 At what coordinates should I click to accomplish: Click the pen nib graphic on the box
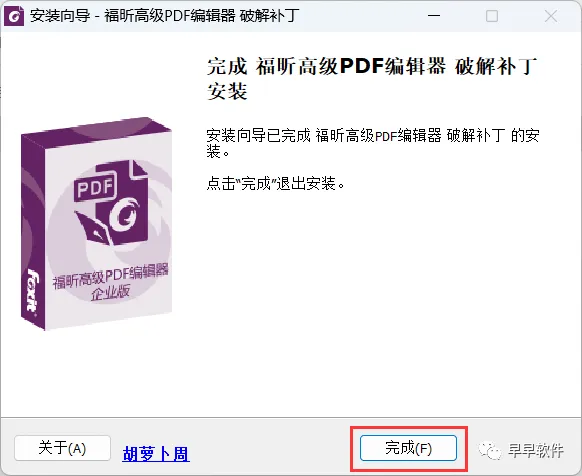pyautogui.click(x=94, y=228)
